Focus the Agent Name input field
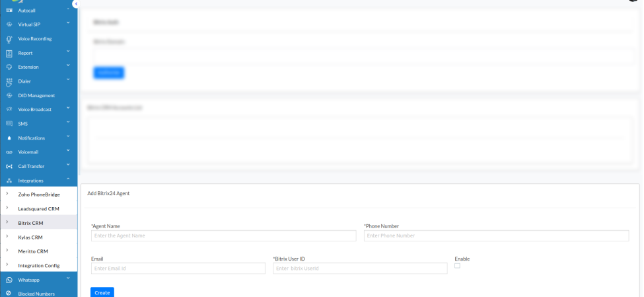Screen dimensions: 644x297 tap(224, 235)
